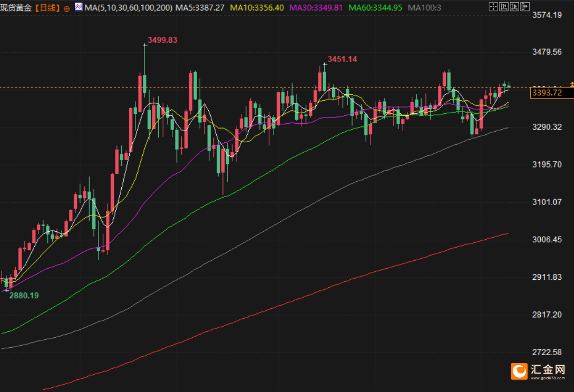574x392 pixels.
Task: Select the gray MA100 label
Action: pyautogui.click(x=424, y=8)
